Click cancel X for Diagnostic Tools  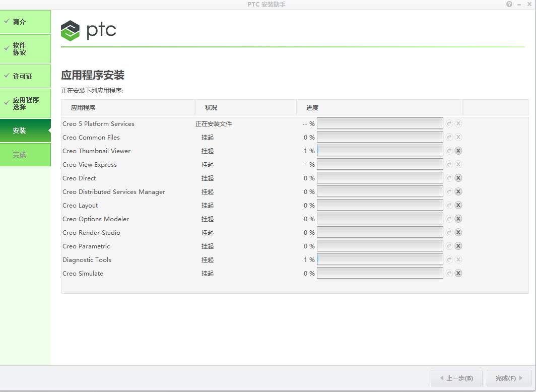458,260
